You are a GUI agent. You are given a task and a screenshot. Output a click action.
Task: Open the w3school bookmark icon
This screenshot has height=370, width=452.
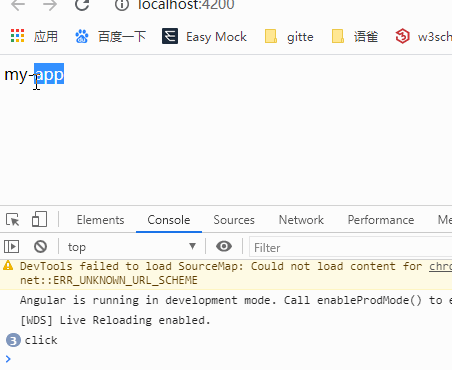[402, 36]
